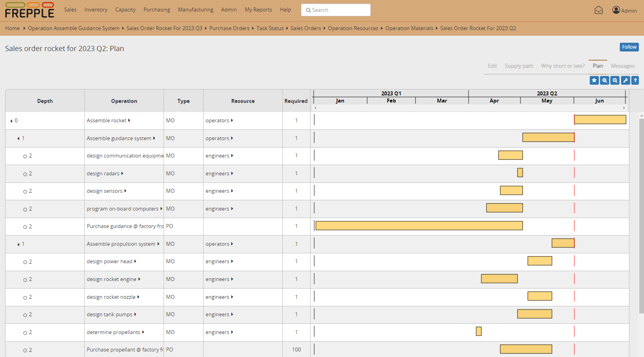Open report customization wrench tool
Viewport: 644px width, 357px height.
(x=625, y=80)
